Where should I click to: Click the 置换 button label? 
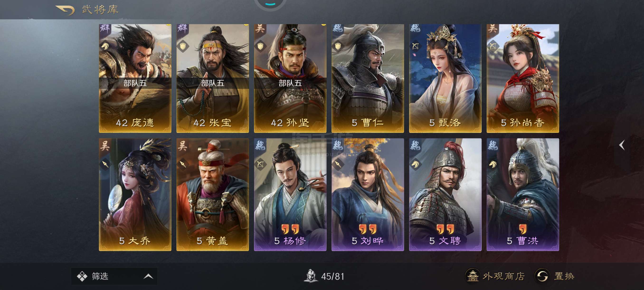point(564,276)
